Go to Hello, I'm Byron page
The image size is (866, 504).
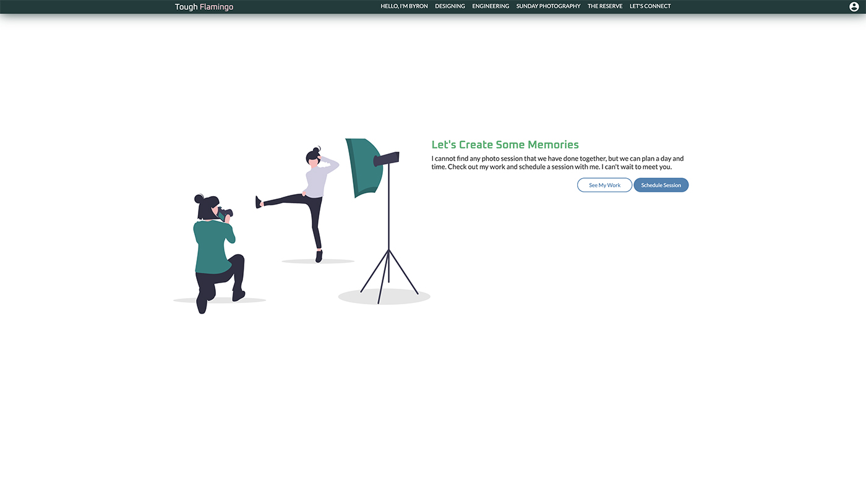coord(404,6)
